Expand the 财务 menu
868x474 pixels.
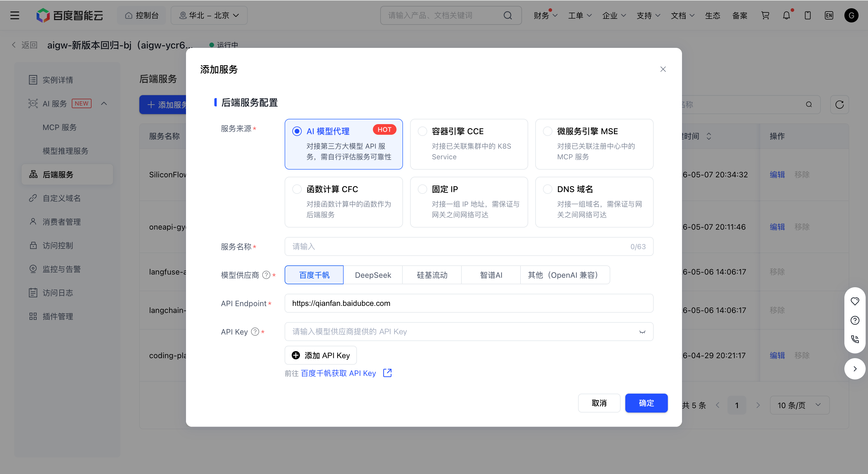click(x=545, y=16)
